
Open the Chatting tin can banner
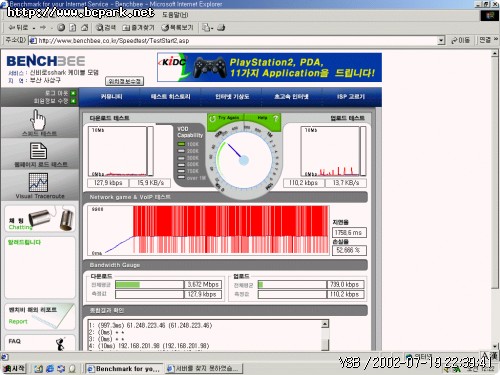(40, 219)
